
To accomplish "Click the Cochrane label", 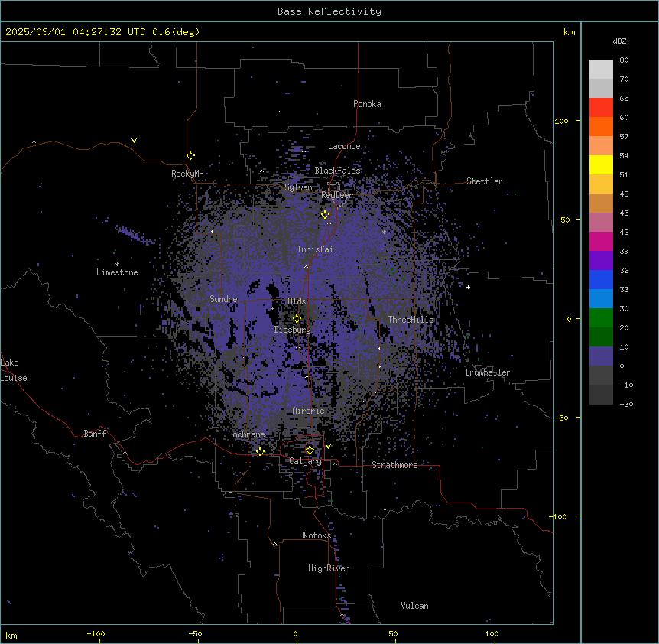I will (246, 434).
